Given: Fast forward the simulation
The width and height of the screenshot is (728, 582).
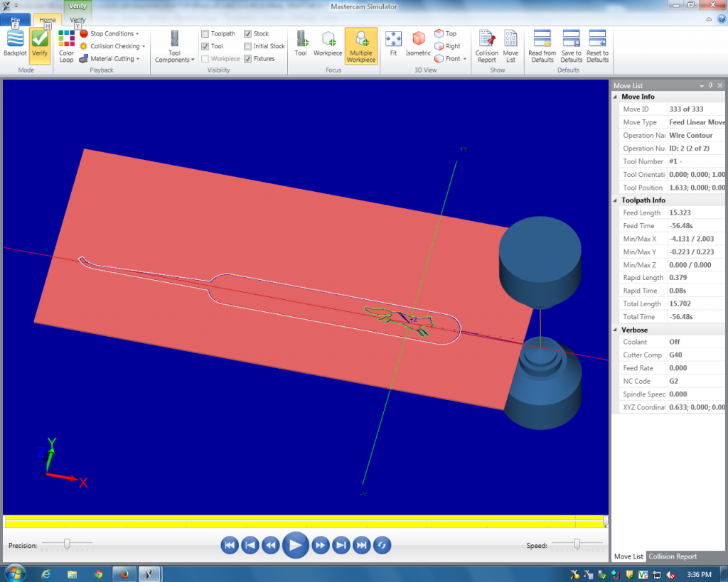Looking at the screenshot, I should [x=321, y=545].
